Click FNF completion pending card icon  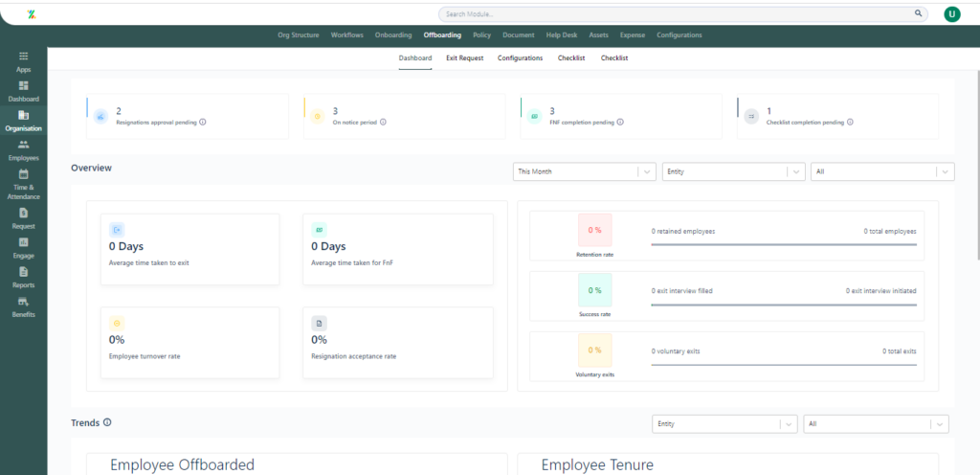tap(534, 116)
